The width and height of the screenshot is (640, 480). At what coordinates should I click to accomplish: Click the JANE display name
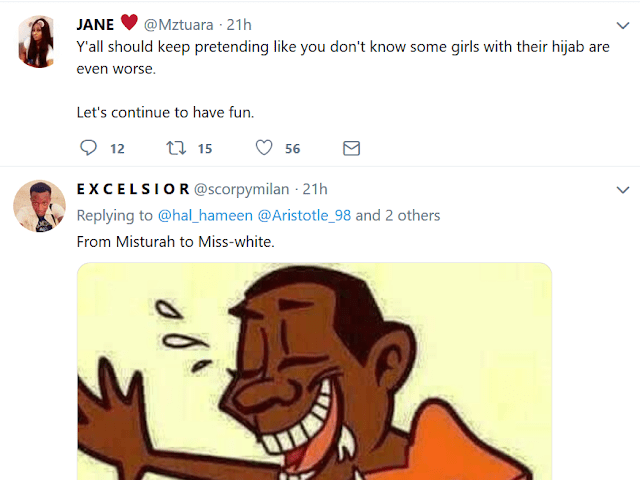point(96,24)
